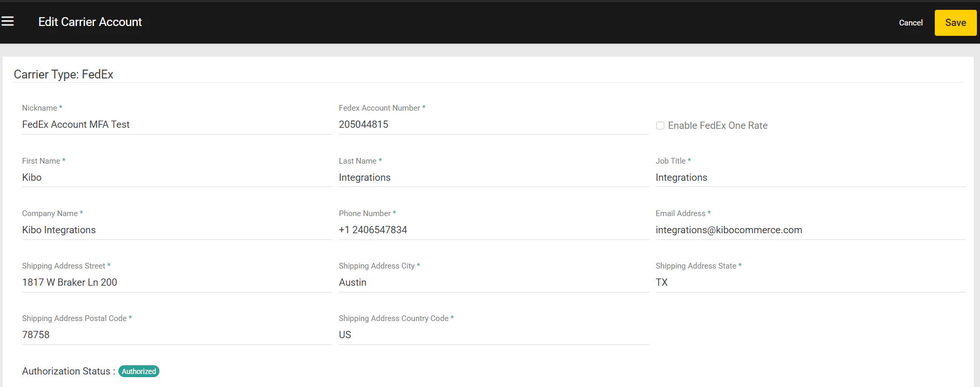Click the Authorized status badge

click(139, 371)
